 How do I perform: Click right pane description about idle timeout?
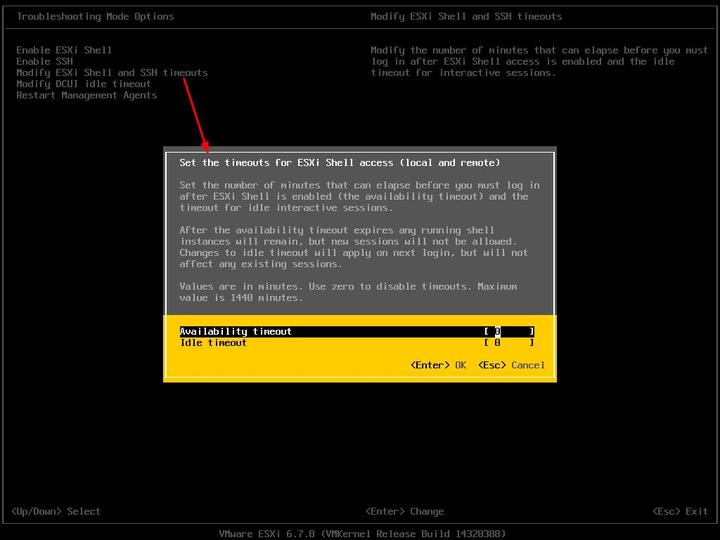(x=539, y=62)
